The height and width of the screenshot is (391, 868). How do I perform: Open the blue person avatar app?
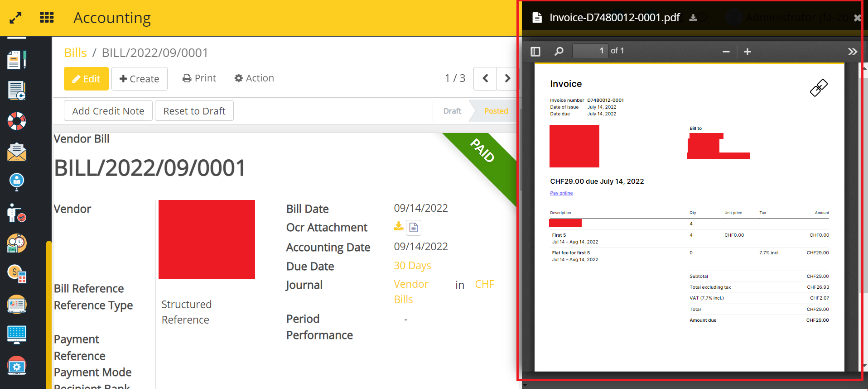[17, 182]
